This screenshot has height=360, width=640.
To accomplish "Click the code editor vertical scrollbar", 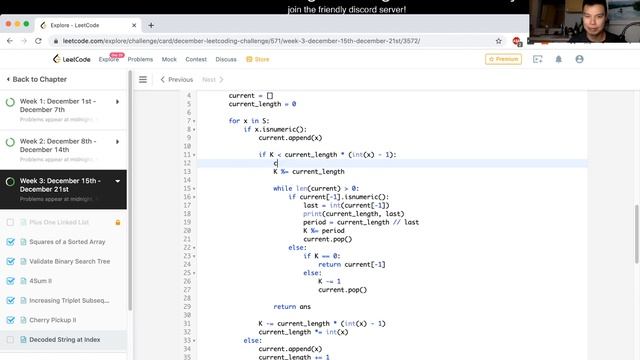I will (636, 234).
